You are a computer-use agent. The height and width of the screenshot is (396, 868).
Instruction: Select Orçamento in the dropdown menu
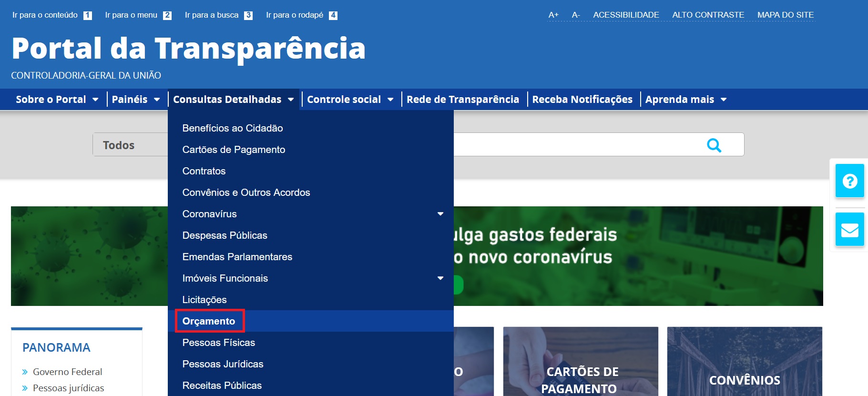[x=311, y=321]
